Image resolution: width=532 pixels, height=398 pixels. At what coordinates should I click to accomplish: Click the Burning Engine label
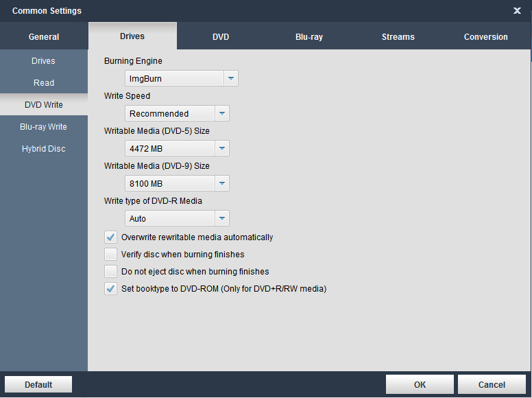133,61
